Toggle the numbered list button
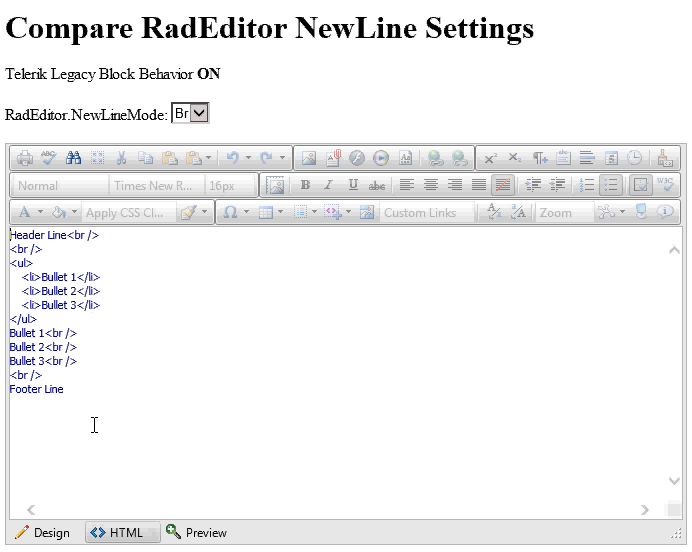 click(x=587, y=185)
